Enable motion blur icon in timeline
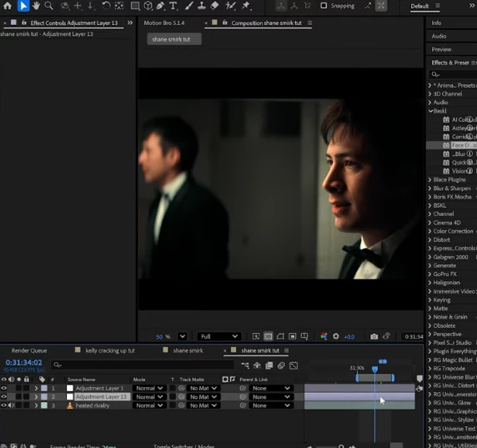This screenshot has height=448, width=477. click(x=281, y=365)
